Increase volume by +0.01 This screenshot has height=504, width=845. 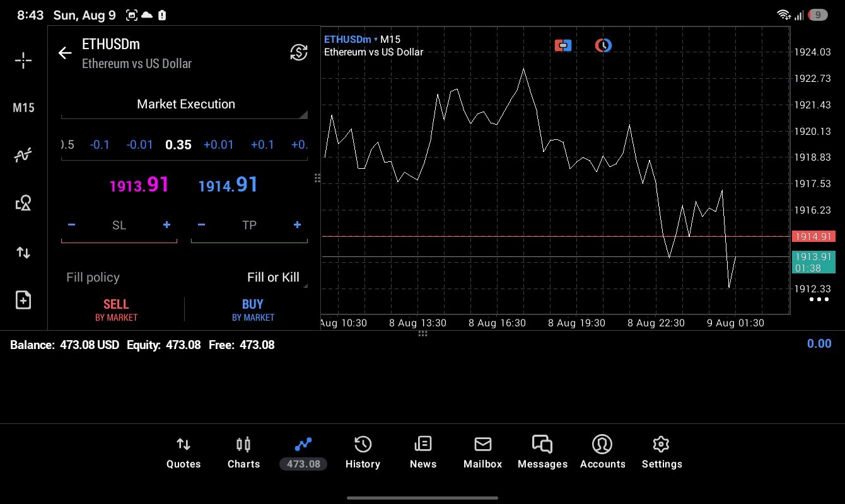(219, 145)
